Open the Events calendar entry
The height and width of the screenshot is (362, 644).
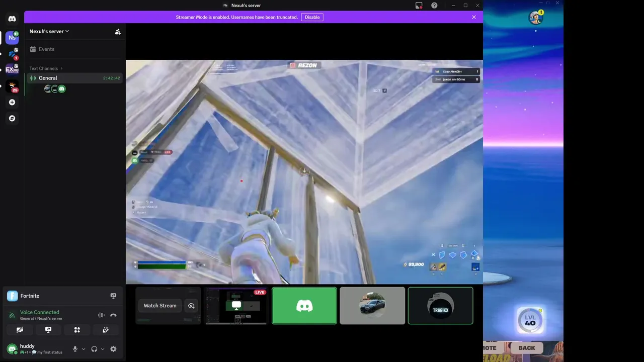[74, 49]
